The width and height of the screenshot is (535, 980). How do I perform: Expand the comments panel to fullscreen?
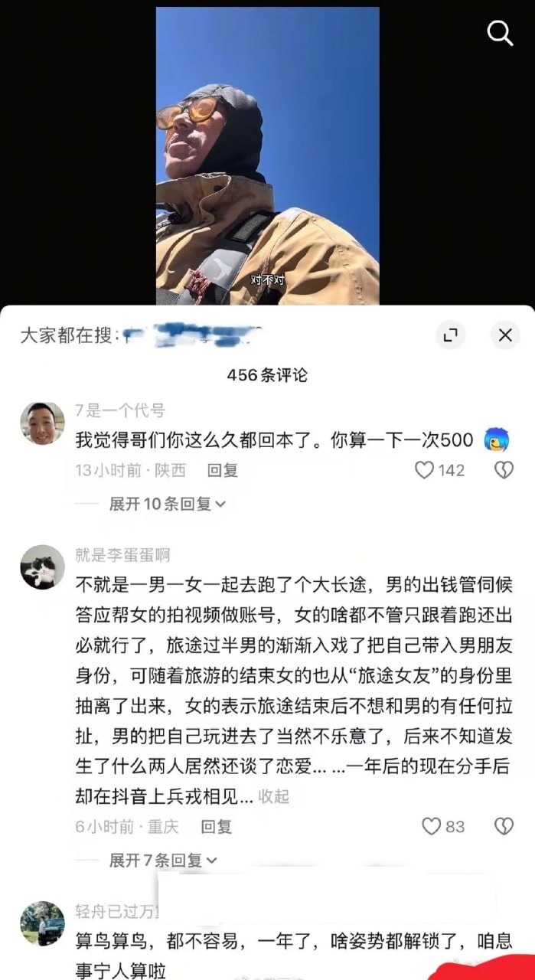pos(450,335)
